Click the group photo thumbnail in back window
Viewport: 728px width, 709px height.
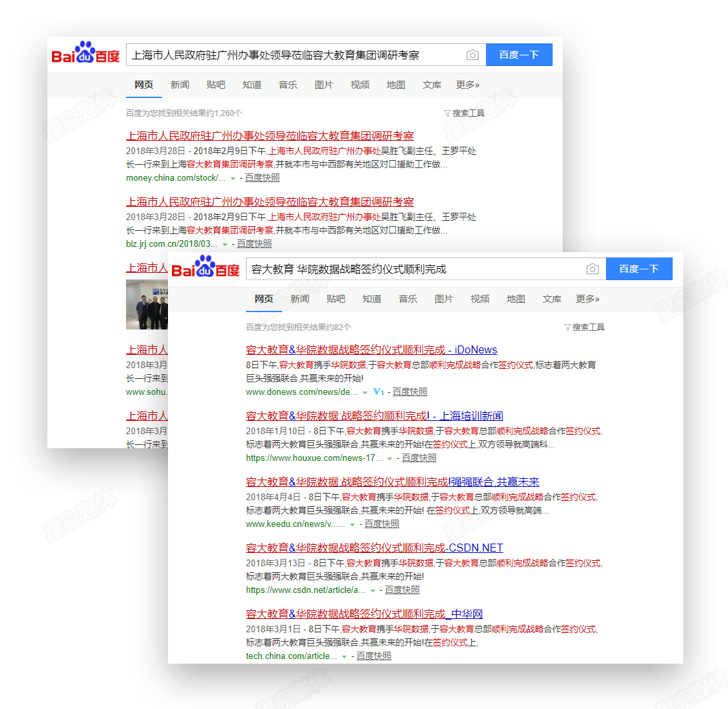[147, 304]
